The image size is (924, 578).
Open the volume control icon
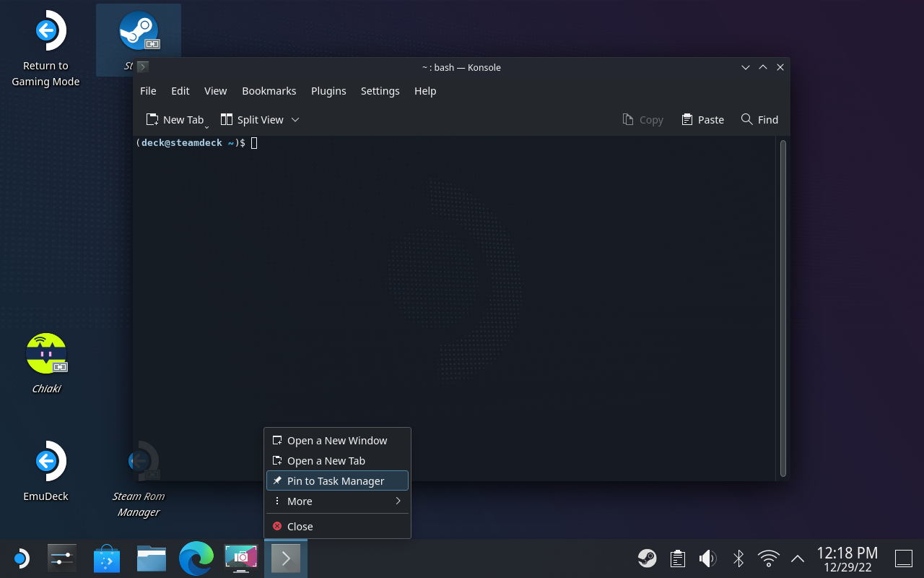coord(707,558)
